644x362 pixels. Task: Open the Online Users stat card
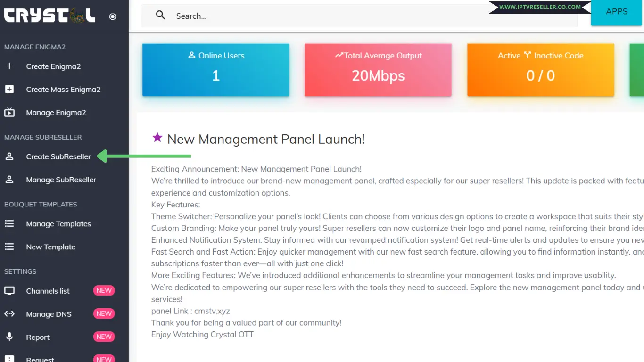click(x=215, y=70)
